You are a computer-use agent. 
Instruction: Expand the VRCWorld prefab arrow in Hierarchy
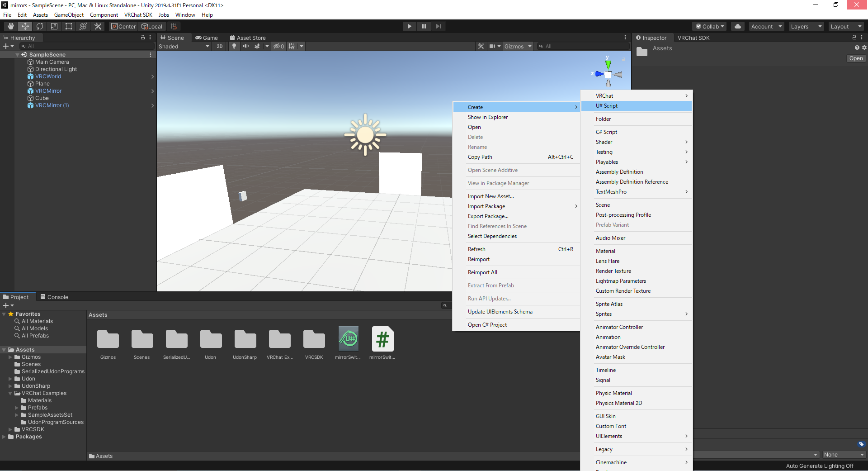point(152,76)
